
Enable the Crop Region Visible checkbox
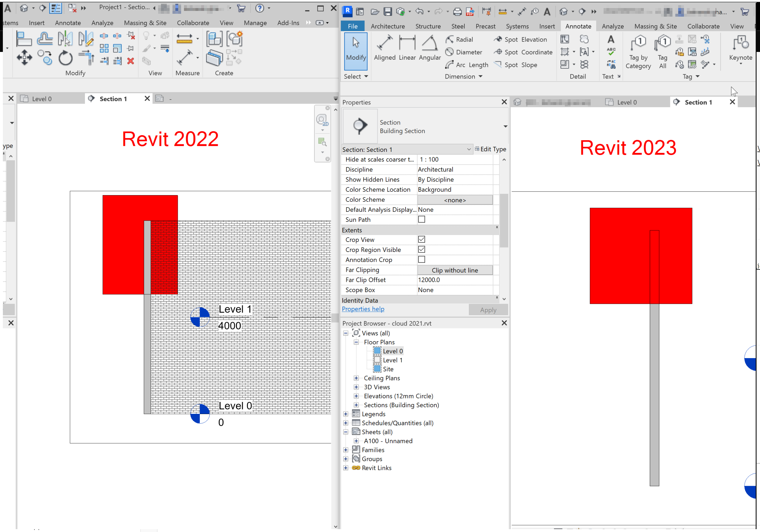click(x=422, y=250)
